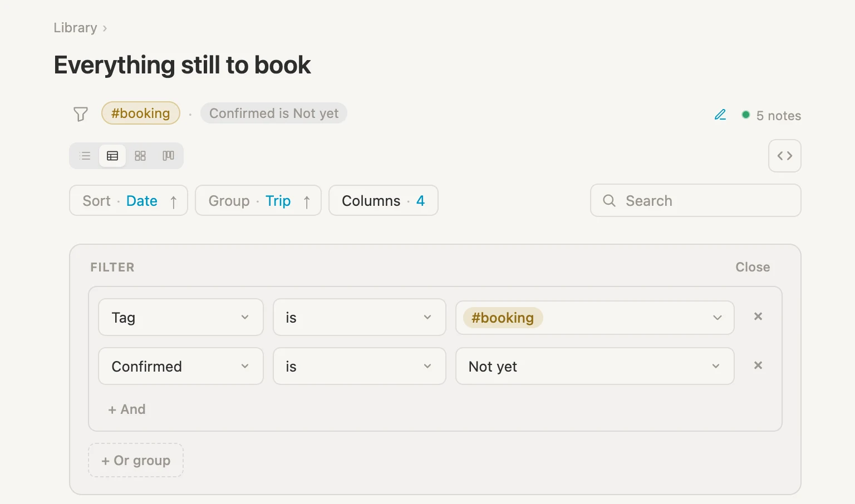This screenshot has width=855, height=504.
Task: Add an Or group
Action: (136, 460)
